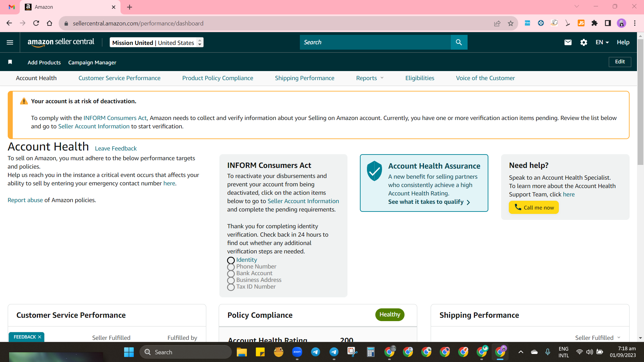Open Sticky Notes from taskbar
The image size is (644, 362).
click(260, 352)
